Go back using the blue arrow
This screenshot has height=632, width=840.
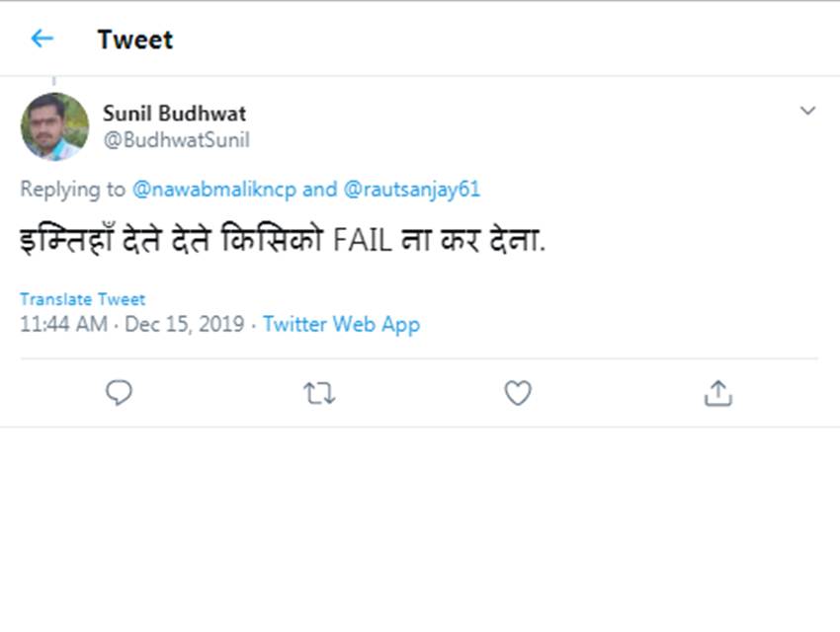click(42, 39)
